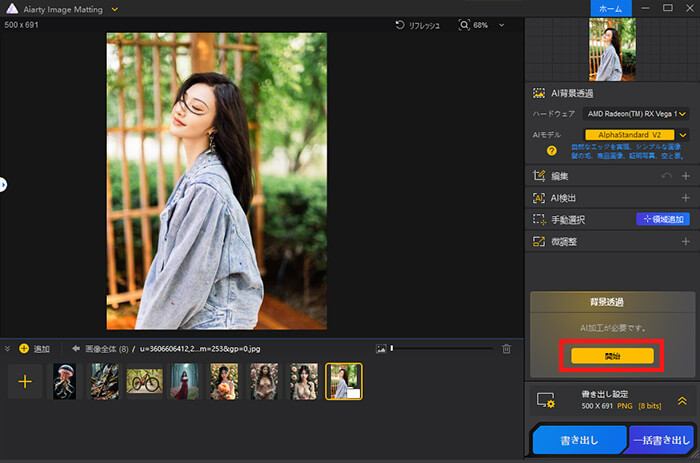The image size is (700, 463).
Task: Click the back arrow beside 画像全体
Action: coord(76,349)
